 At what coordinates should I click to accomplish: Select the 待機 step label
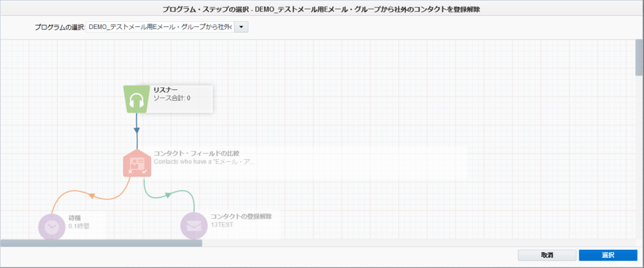(75, 217)
